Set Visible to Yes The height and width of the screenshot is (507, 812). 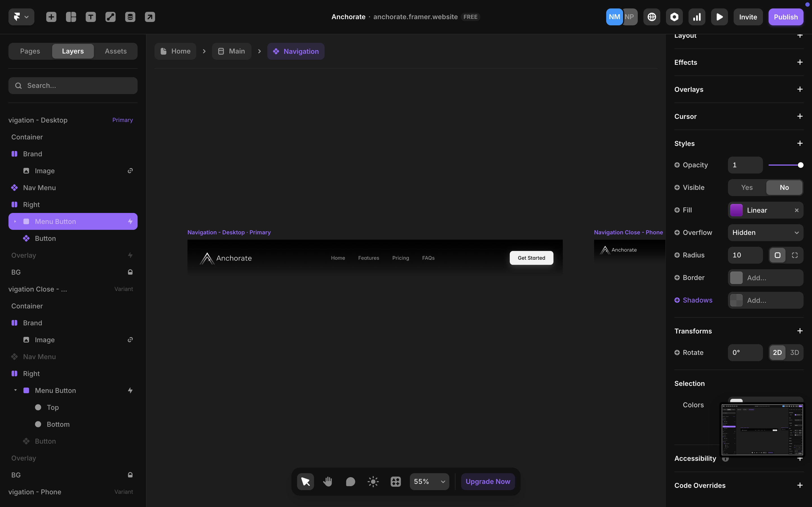point(747,187)
